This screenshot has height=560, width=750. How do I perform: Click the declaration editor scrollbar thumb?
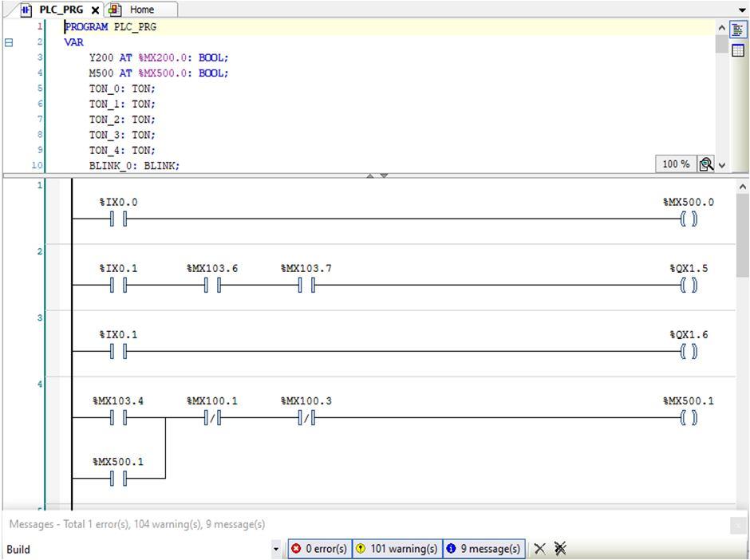pyautogui.click(x=722, y=44)
